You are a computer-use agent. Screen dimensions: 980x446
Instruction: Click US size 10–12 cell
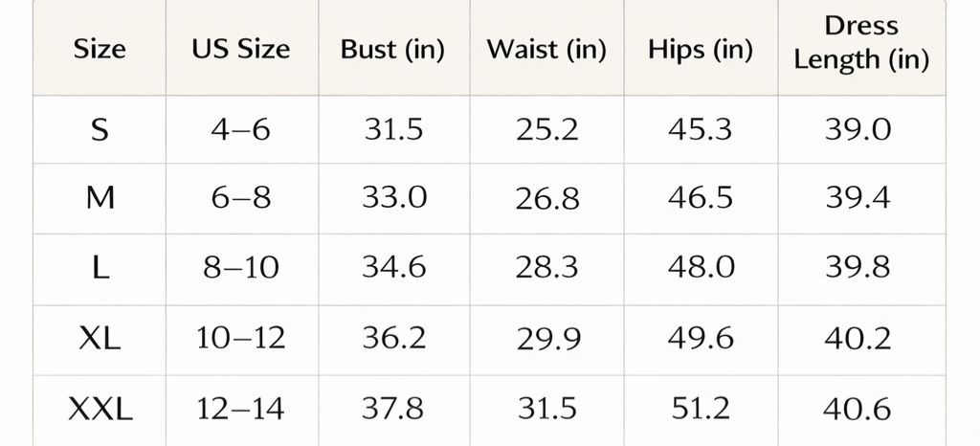pyautogui.click(x=240, y=338)
